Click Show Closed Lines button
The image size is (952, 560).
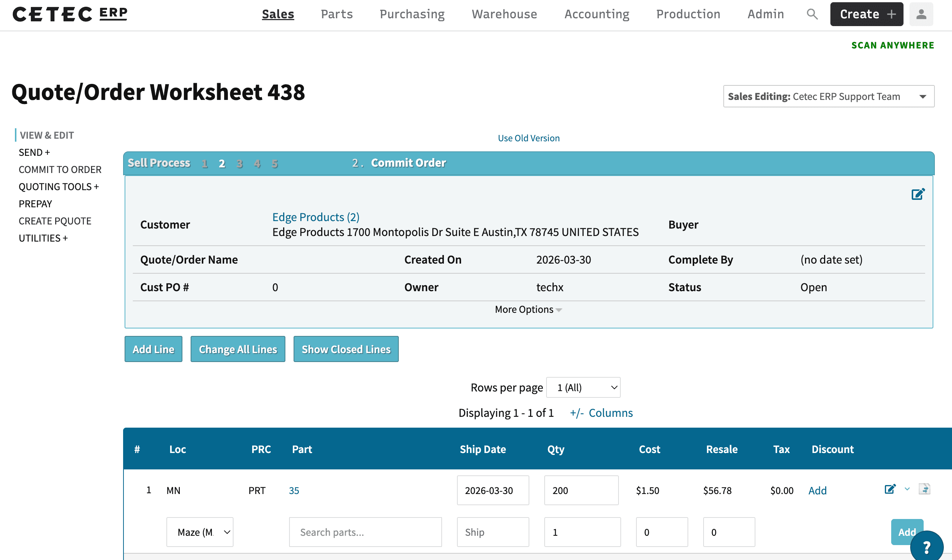click(346, 349)
